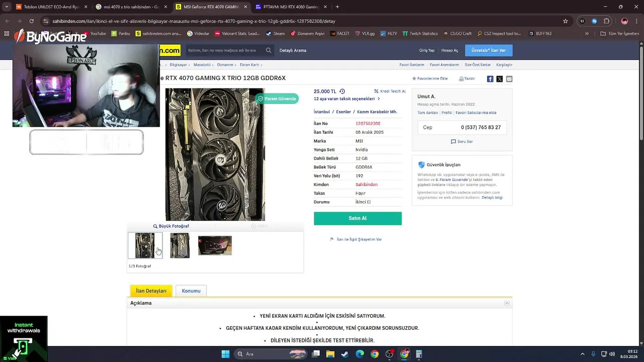Click Favori Satıcılarıma ekle link
Screen dimensions: 644x362
click(476, 113)
